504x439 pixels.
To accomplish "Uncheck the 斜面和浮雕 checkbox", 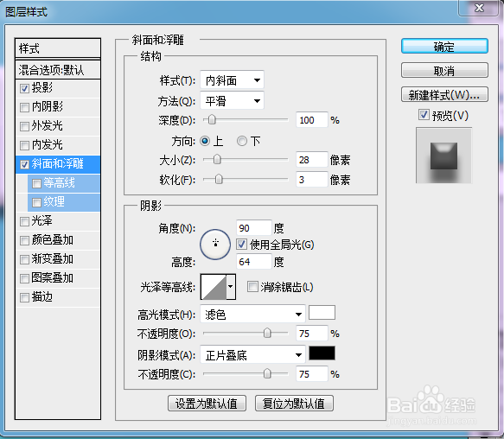I will tap(24, 164).
